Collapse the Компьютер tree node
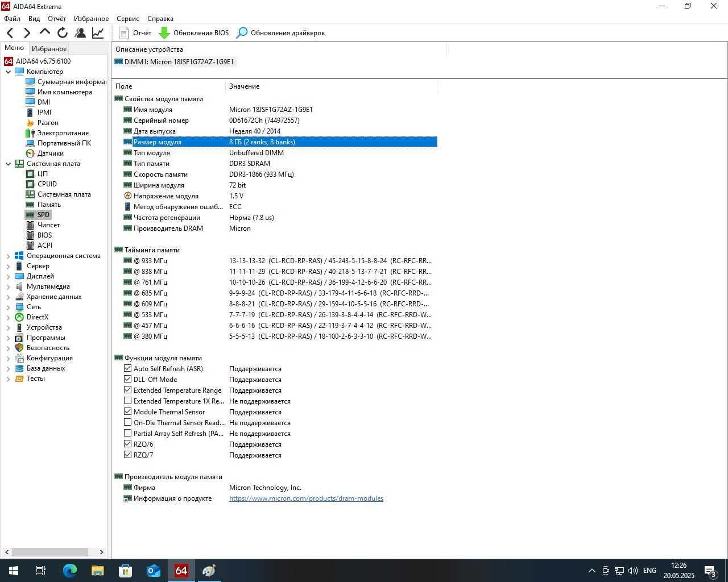The width and height of the screenshot is (728, 582). 8,72
